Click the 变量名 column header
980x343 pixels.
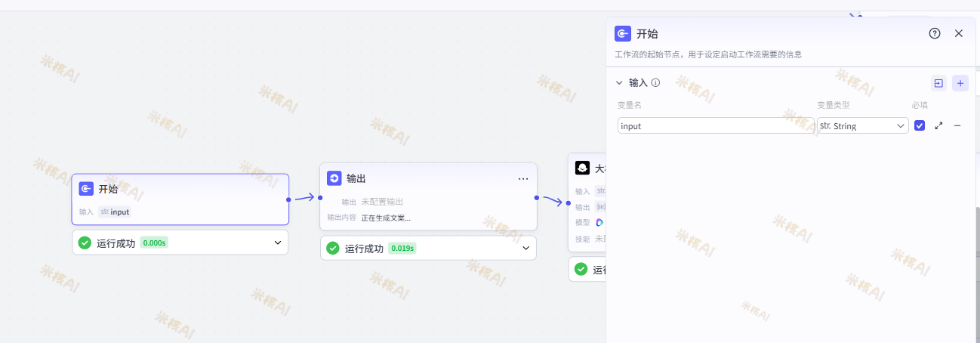click(630, 105)
